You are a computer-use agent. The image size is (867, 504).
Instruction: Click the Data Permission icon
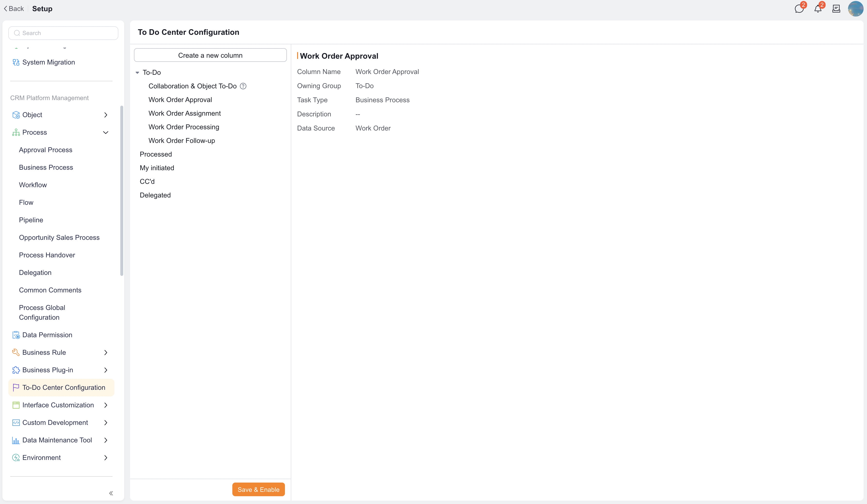16,335
